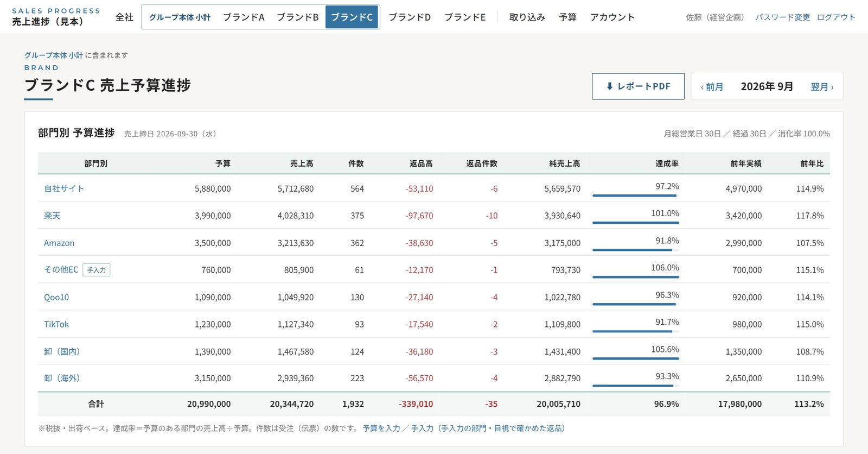Click the Amazon 91.8% achievement bar

click(636, 250)
